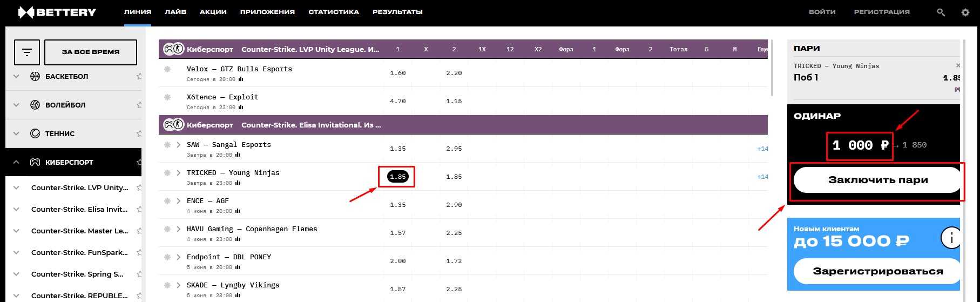Open the filter lines icon button

(x=27, y=52)
